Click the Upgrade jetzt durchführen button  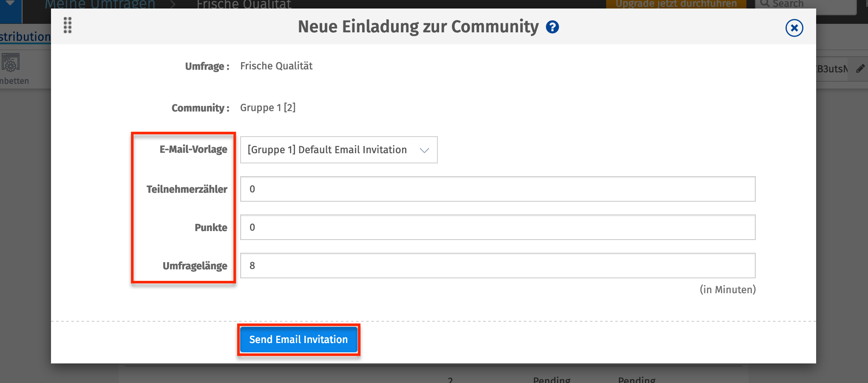tap(675, 3)
